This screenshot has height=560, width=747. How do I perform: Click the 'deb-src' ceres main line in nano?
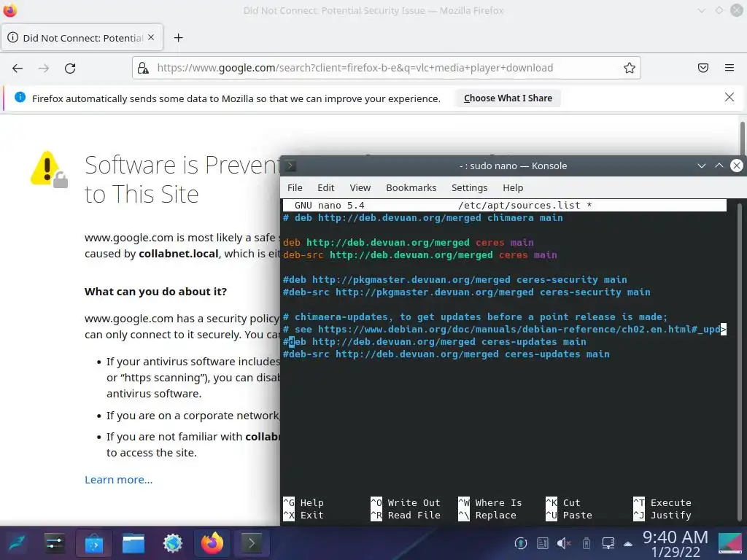pyautogui.click(x=419, y=254)
